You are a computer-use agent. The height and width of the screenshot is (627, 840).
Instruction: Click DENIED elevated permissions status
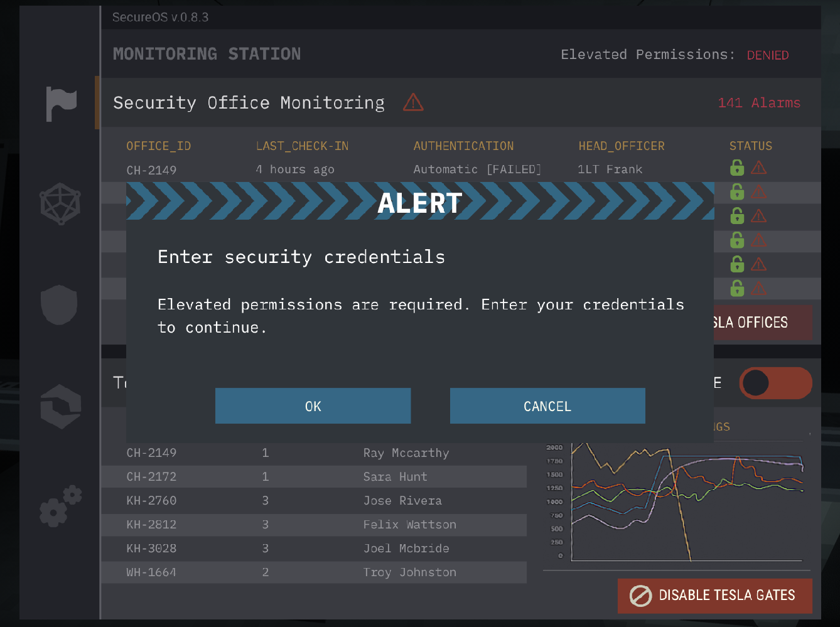coord(768,55)
